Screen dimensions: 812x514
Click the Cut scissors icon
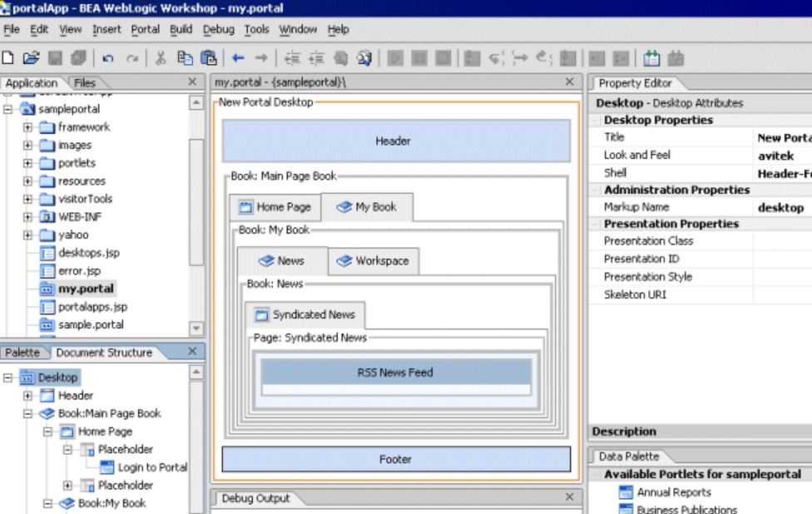(161, 58)
